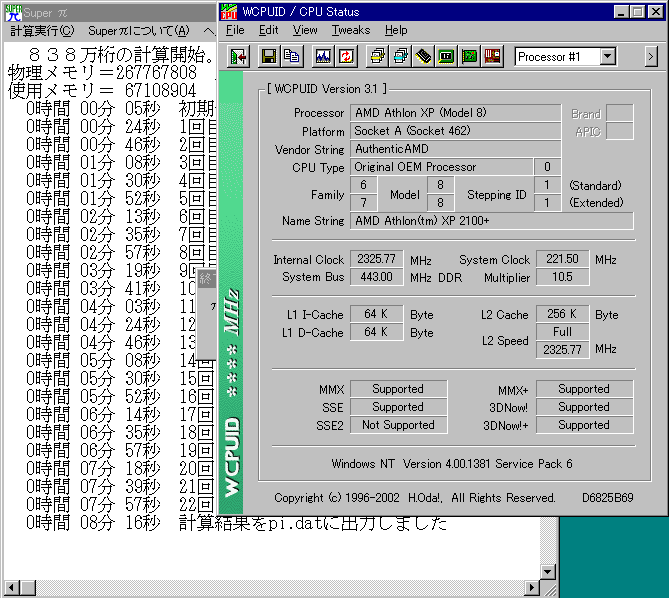Click the black memory chip cache icon
Screen dimensions: 669x598
(423, 57)
